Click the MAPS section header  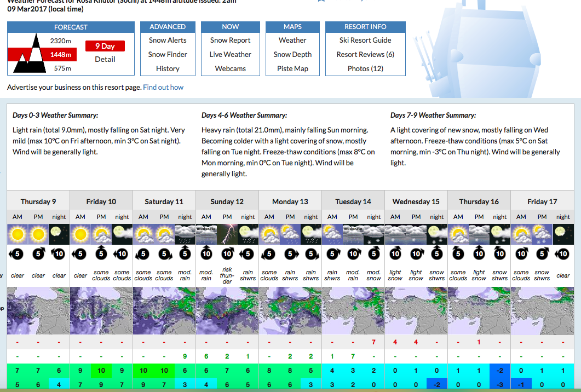point(292,27)
